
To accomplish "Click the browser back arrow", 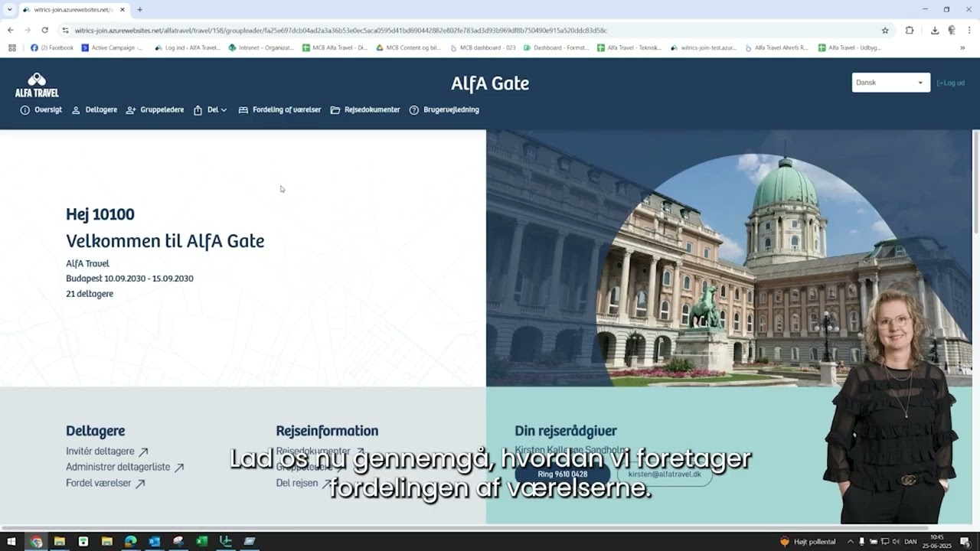I will (x=10, y=31).
